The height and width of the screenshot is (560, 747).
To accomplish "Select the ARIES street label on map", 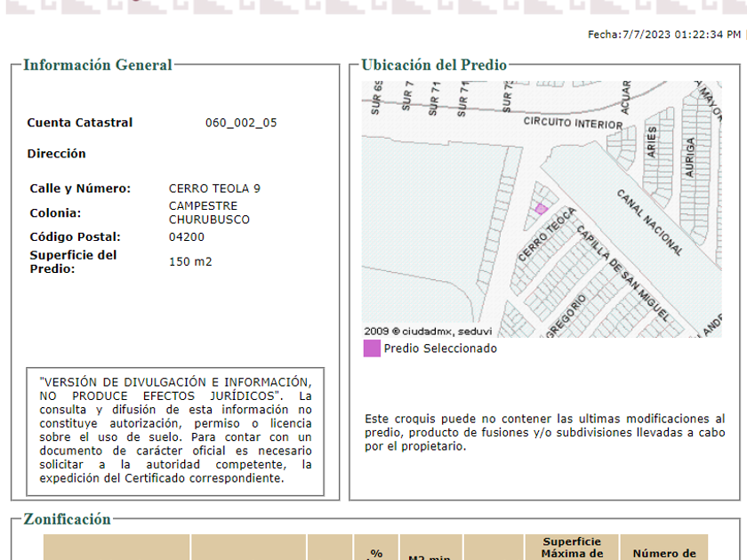I will tap(652, 142).
